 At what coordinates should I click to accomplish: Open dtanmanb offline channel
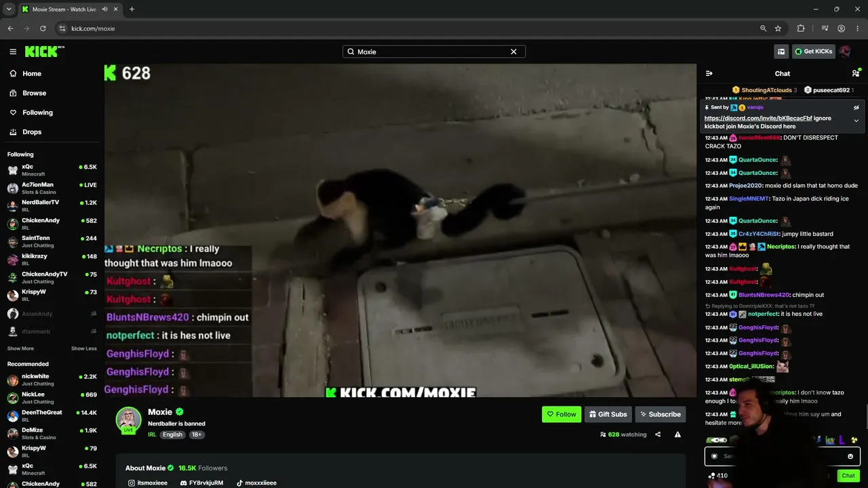pyautogui.click(x=53, y=331)
